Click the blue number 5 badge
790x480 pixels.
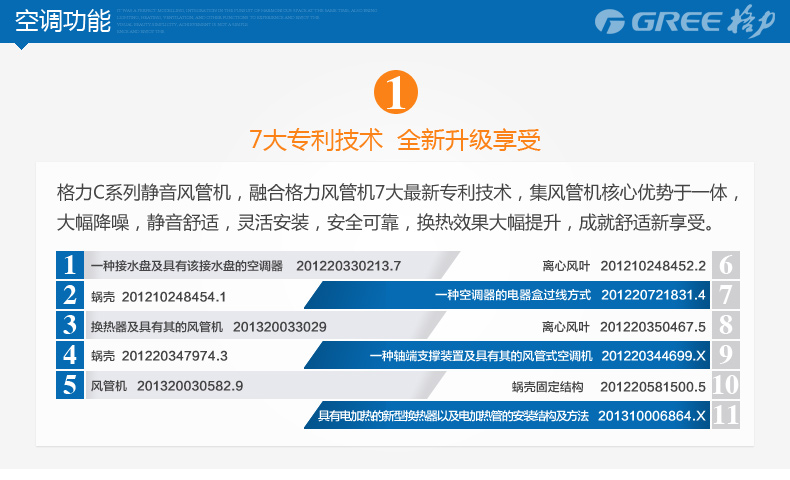click(x=69, y=385)
